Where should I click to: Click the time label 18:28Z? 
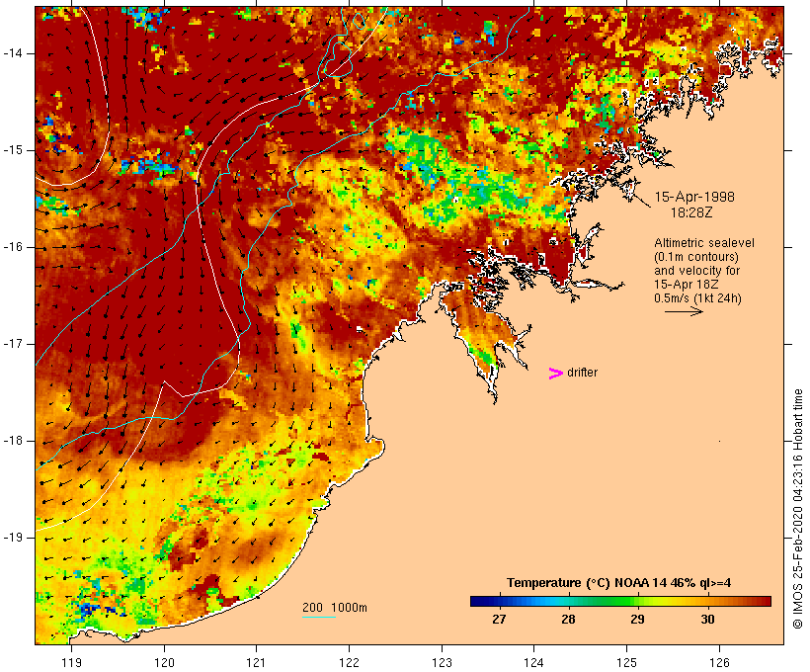pyautogui.click(x=691, y=212)
